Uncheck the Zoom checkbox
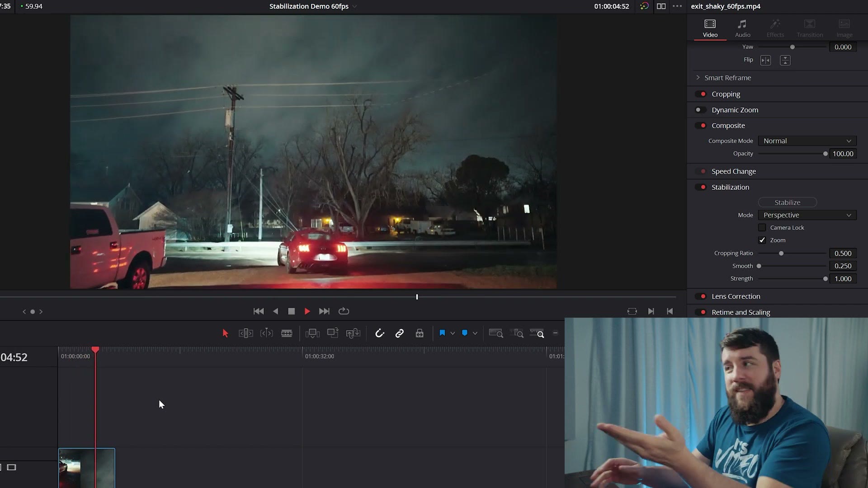 point(762,240)
